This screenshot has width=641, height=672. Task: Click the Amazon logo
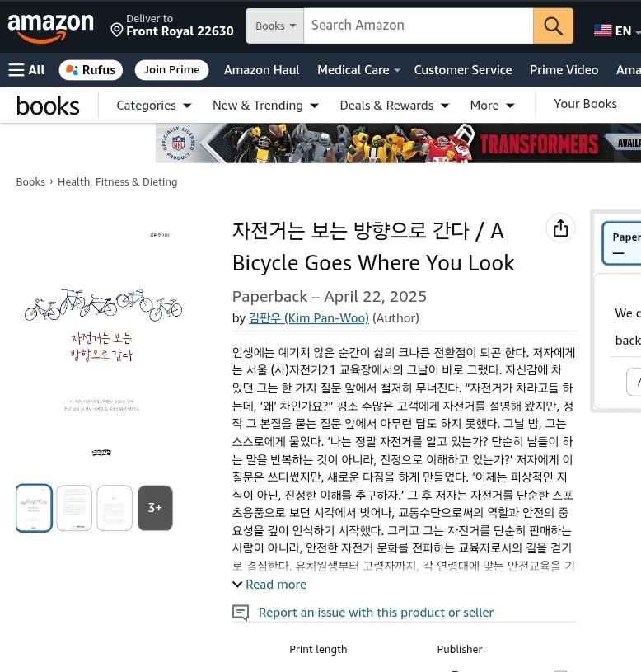pyautogui.click(x=50, y=27)
